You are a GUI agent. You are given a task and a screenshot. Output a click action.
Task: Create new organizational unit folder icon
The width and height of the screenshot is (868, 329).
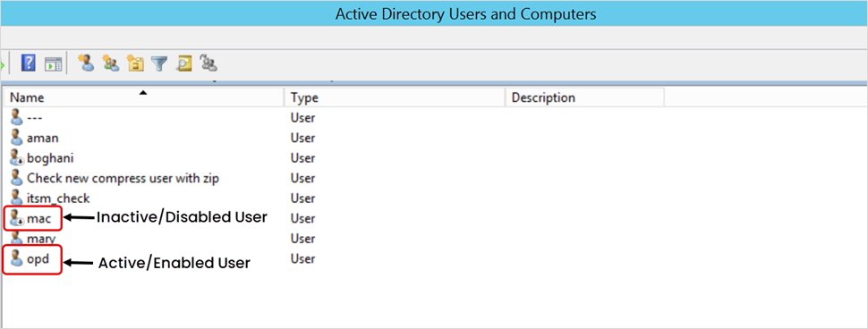click(x=135, y=63)
